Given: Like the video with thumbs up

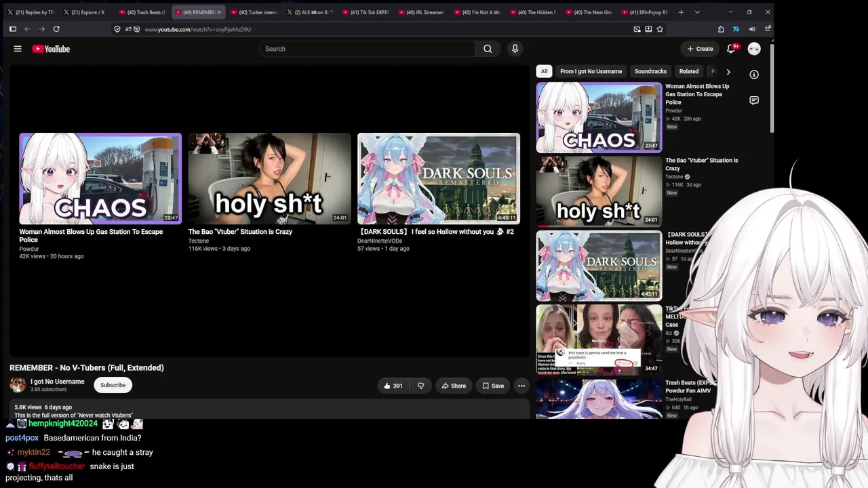Looking at the screenshot, I should pos(393,386).
